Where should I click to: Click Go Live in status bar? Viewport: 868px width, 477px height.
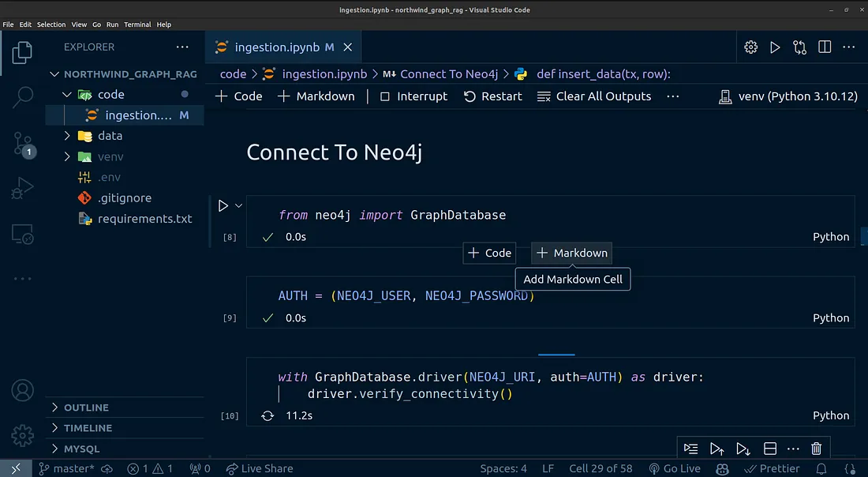674,468
